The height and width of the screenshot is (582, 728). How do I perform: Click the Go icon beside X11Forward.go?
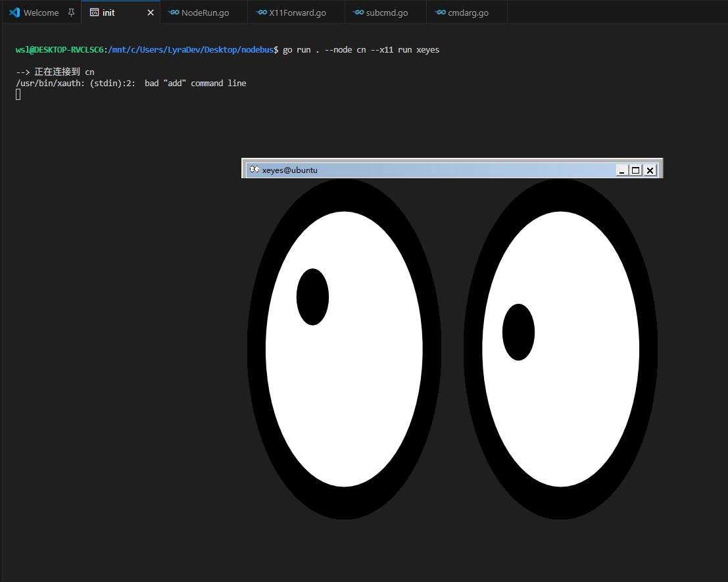261,12
